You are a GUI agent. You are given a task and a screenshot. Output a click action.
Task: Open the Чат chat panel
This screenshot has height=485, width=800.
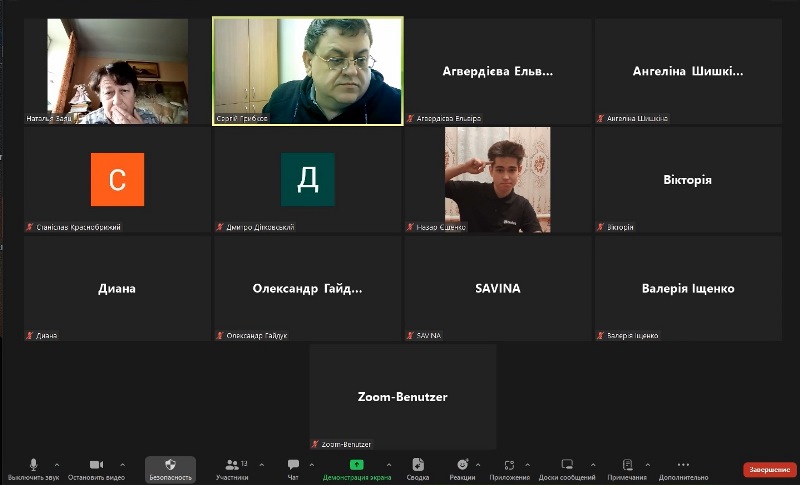[x=293, y=469]
